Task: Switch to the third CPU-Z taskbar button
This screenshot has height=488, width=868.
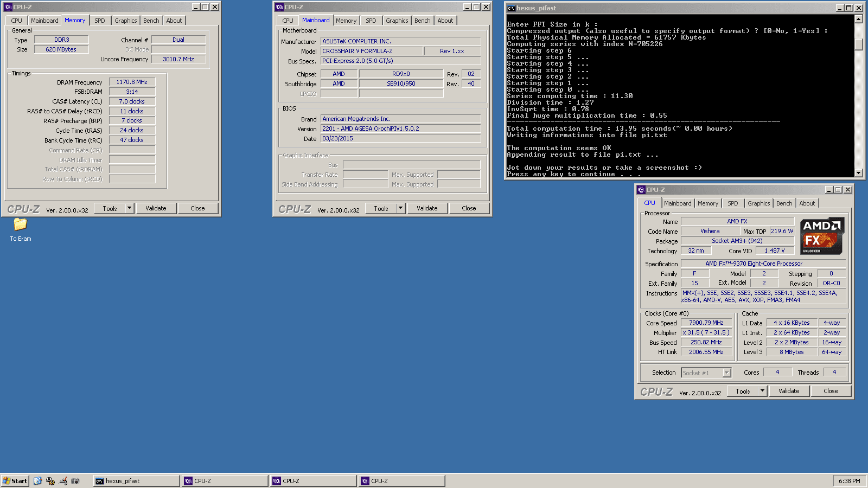Action: (x=402, y=481)
